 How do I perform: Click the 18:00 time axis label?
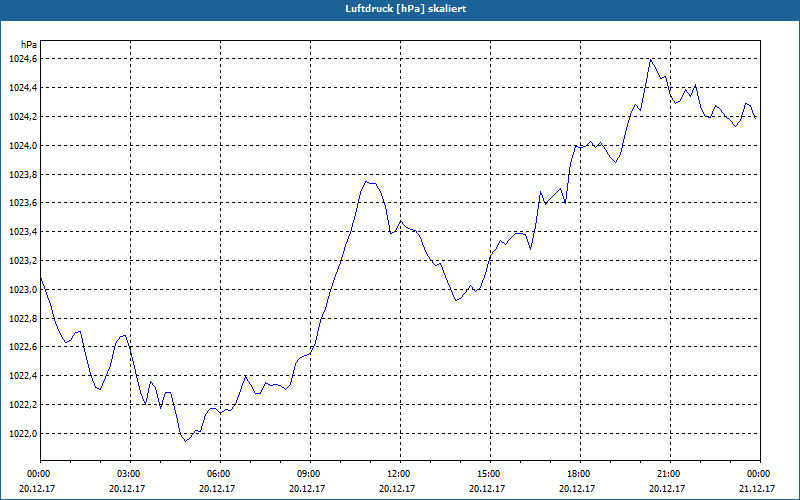580,474
